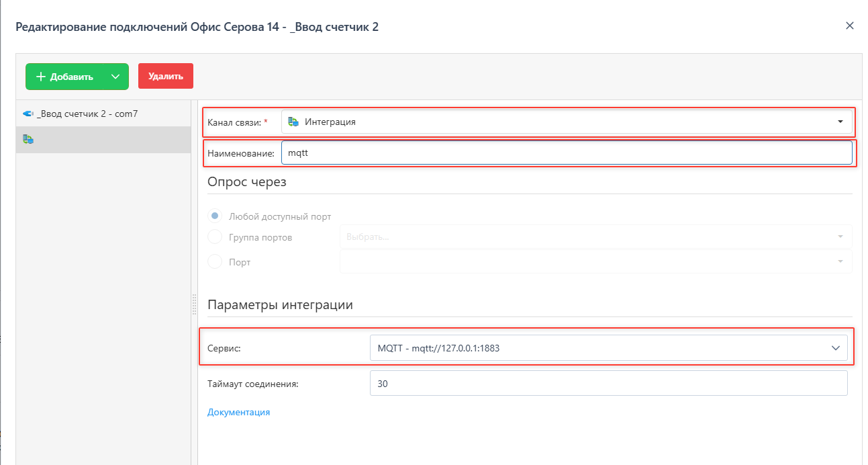Click the integration icon inside Канал связи field
The height and width of the screenshot is (465, 868).
point(293,122)
